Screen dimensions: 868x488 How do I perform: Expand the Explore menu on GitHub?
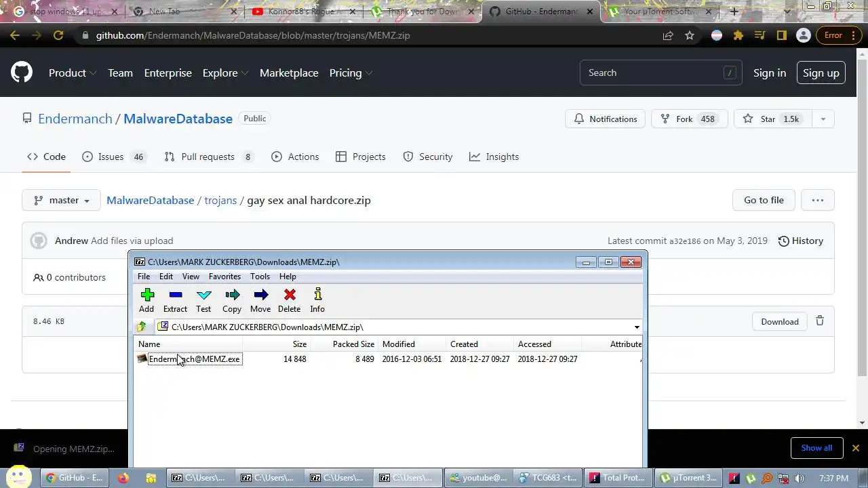(225, 73)
